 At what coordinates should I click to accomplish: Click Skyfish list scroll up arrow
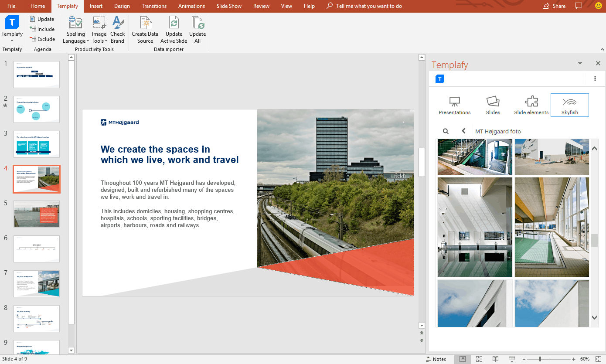click(x=595, y=149)
